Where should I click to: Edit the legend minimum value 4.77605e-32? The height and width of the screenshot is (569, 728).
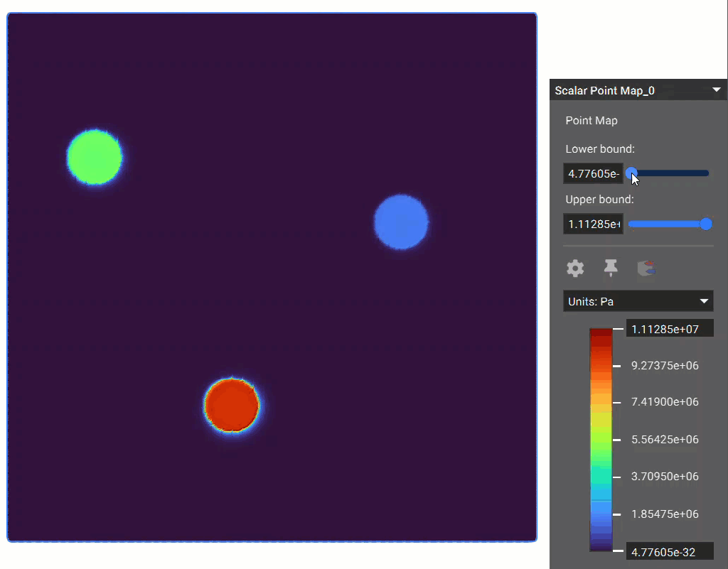669,551
